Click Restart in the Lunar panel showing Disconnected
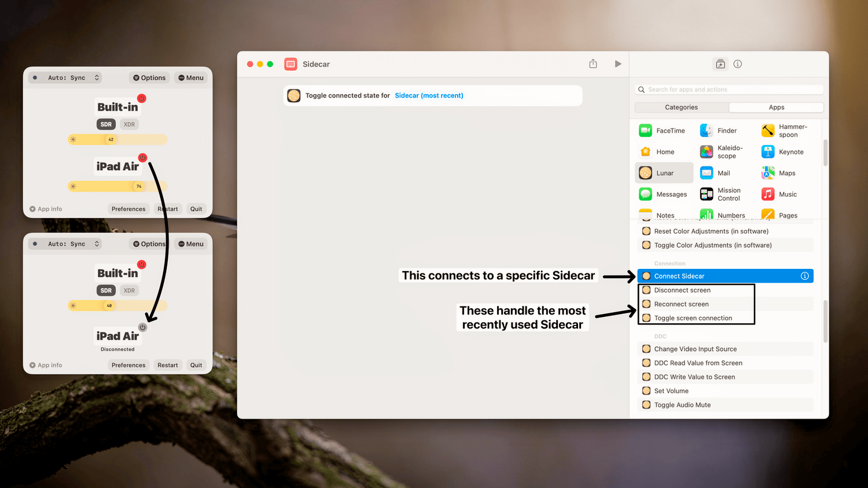Screen dimensions: 868x488 pyautogui.click(x=168, y=365)
